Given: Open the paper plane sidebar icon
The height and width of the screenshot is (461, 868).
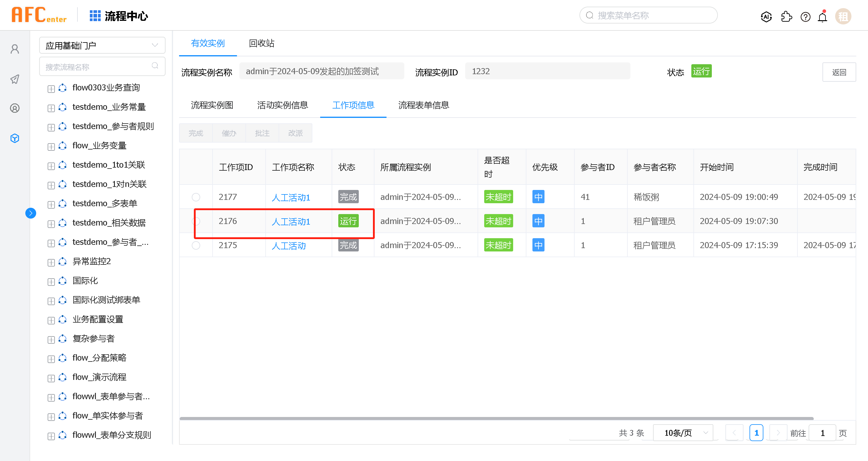Looking at the screenshot, I should 15,80.
